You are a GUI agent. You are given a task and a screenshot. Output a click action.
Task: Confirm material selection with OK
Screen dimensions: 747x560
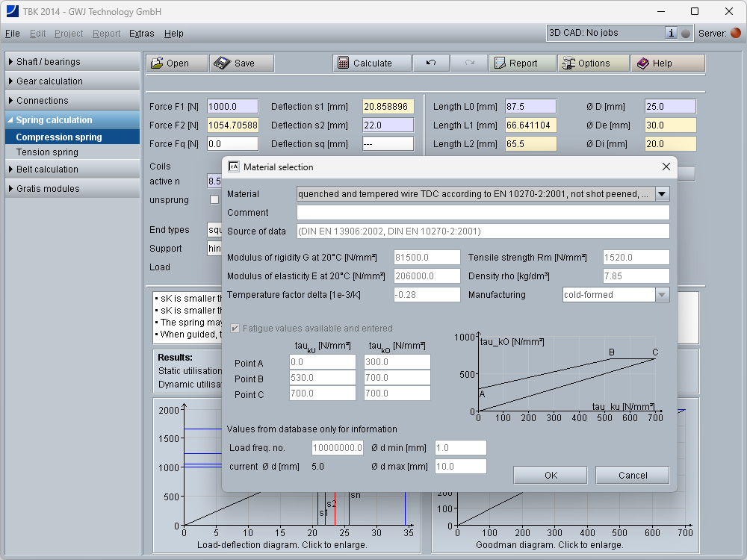551,476
